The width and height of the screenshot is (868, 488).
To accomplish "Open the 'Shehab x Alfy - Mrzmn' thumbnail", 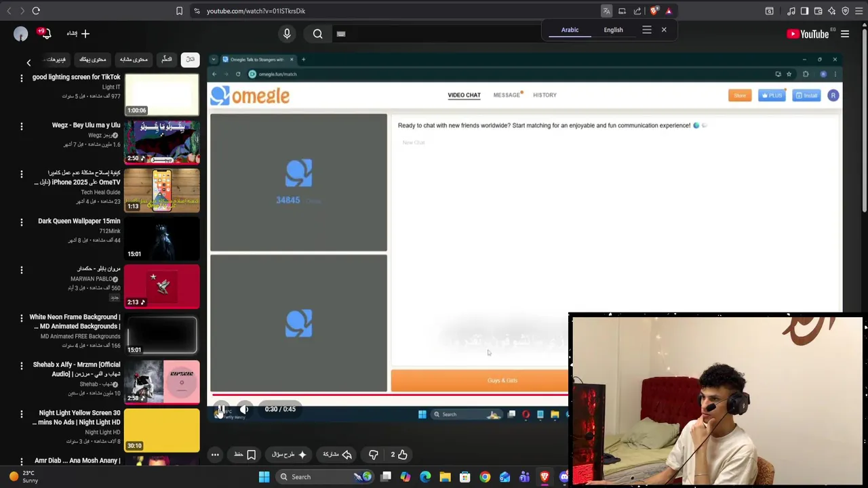I will coord(162,382).
